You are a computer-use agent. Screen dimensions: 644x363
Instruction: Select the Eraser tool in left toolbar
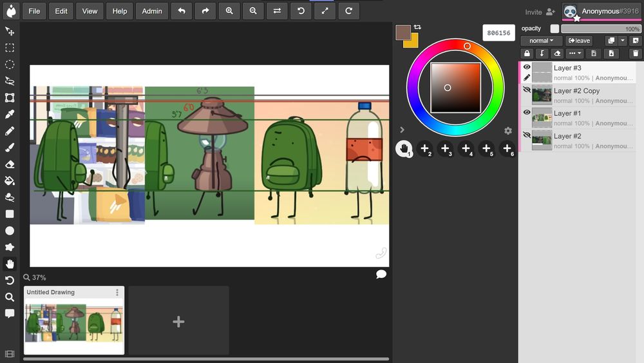coord(10,164)
